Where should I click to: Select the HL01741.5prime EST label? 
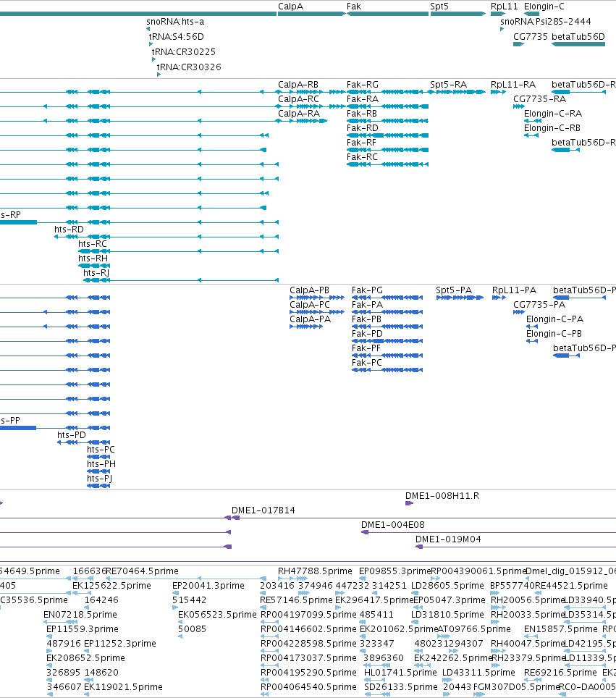click(400, 673)
